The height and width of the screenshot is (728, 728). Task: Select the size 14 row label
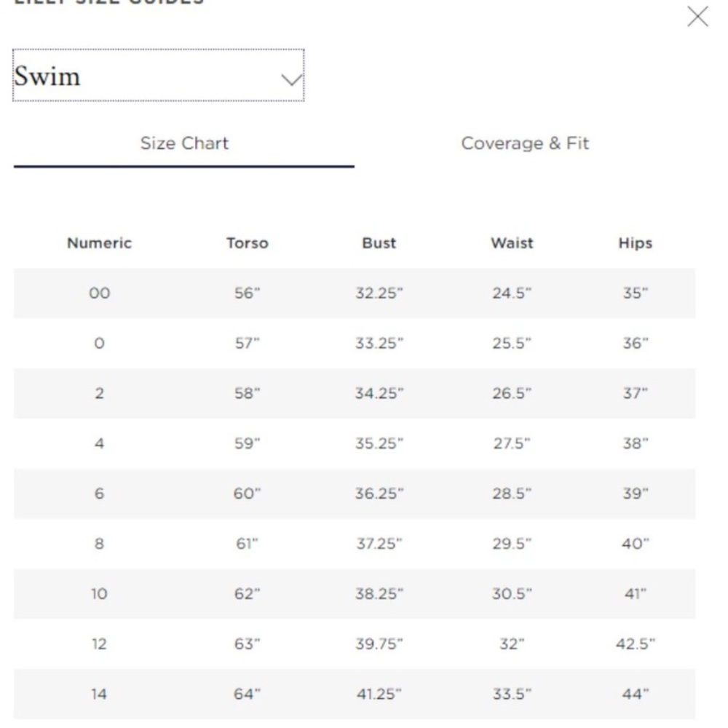(x=99, y=695)
